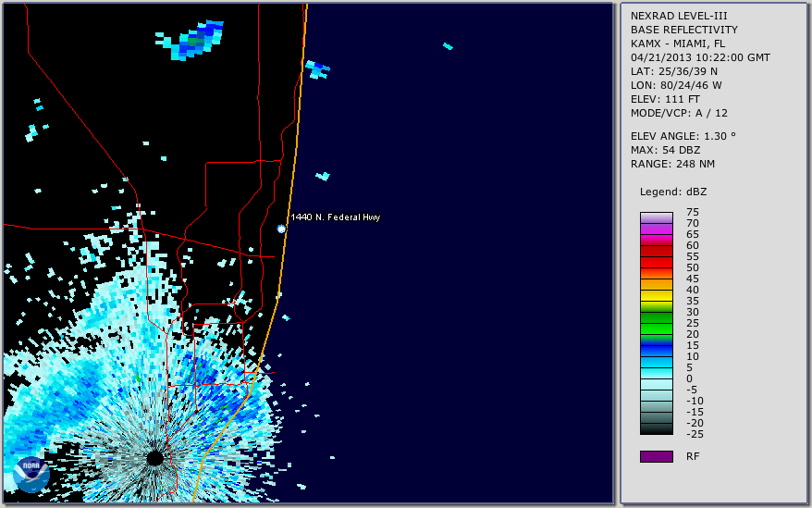This screenshot has height=508, width=812.
Task: Click the -25 dBZ black legend swatch
Action: tap(656, 428)
